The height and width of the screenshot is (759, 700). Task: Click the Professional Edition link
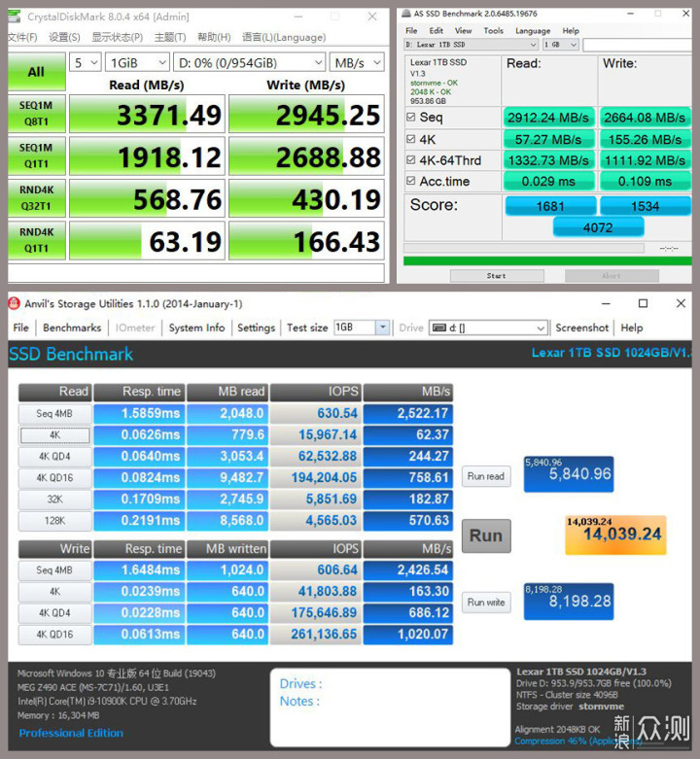71,733
